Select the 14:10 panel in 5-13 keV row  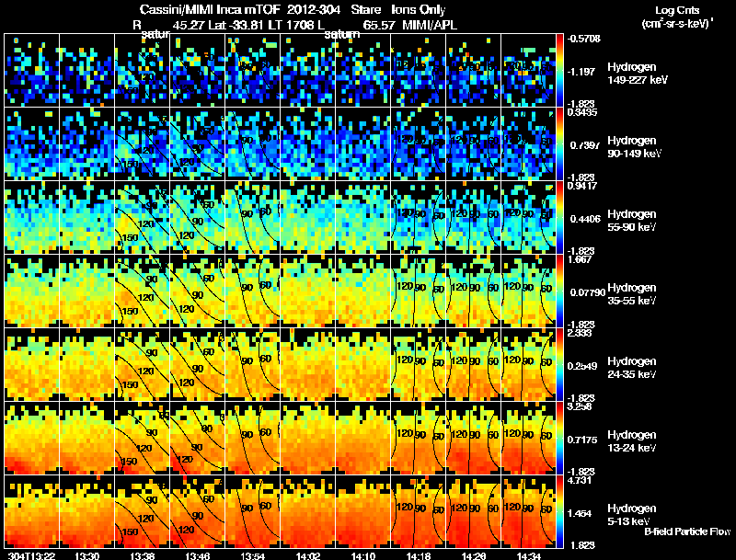[x=363, y=511]
